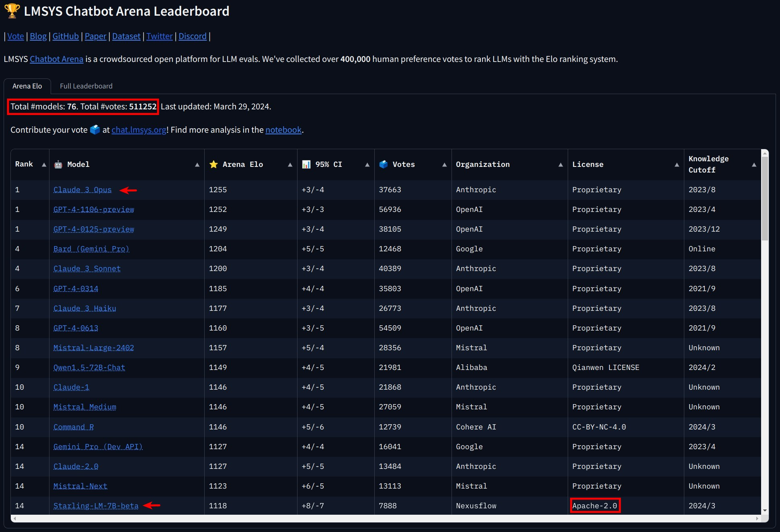780x532 pixels.
Task: Open the Twitter link
Action: [160, 36]
